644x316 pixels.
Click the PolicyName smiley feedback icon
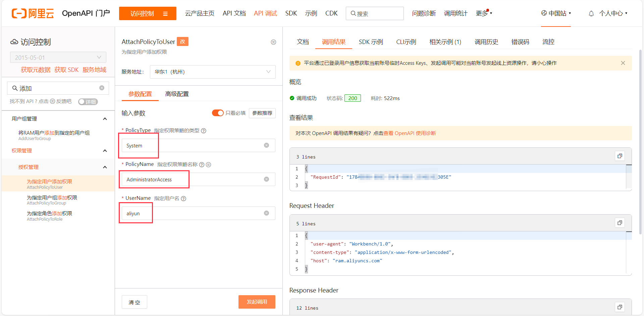click(x=208, y=165)
